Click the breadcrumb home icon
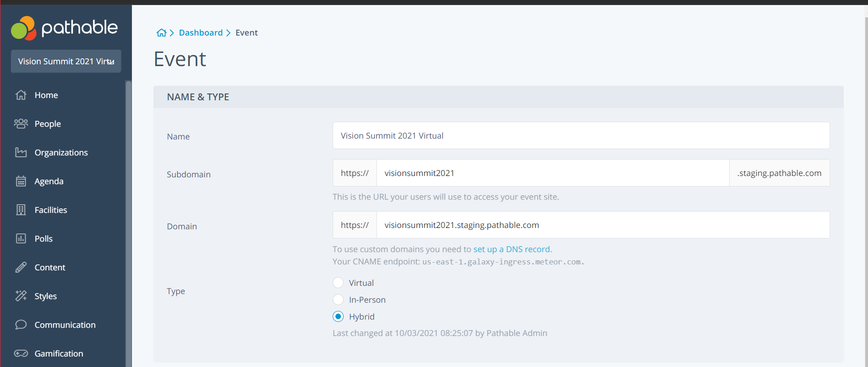This screenshot has width=868, height=367. 162,33
